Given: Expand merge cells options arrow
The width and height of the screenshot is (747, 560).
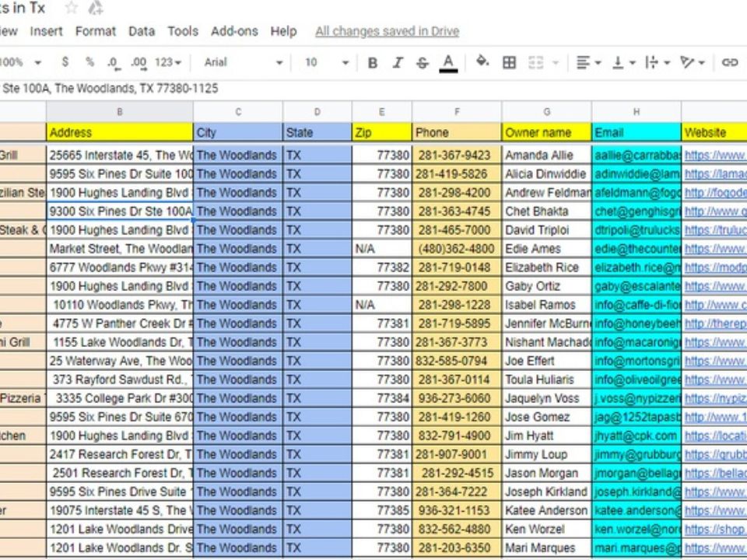Looking at the screenshot, I should point(556,62).
